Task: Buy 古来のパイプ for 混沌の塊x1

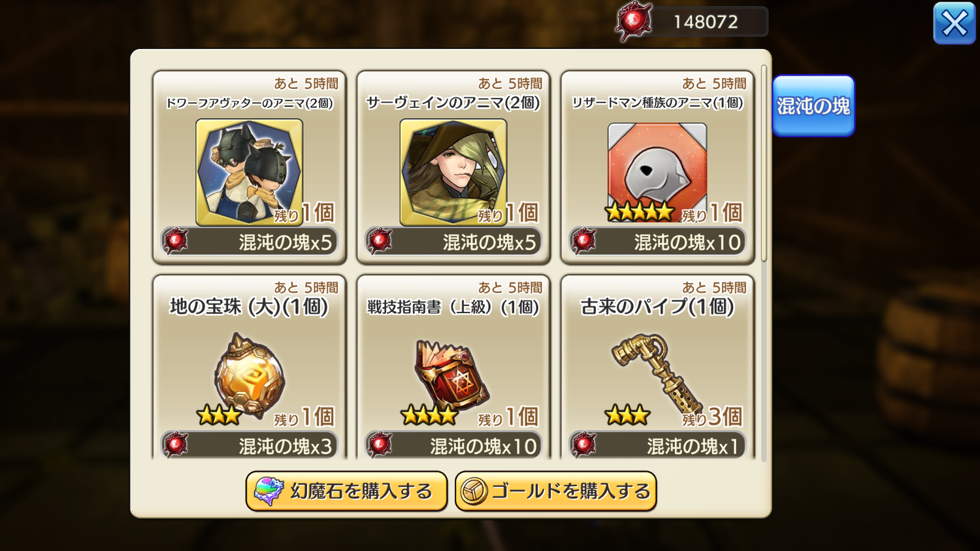Action: coord(657,446)
